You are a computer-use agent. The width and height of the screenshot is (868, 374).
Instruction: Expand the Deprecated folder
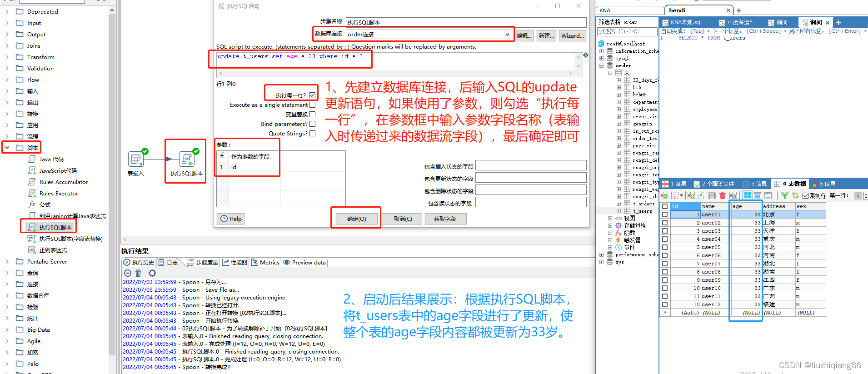click(x=7, y=11)
